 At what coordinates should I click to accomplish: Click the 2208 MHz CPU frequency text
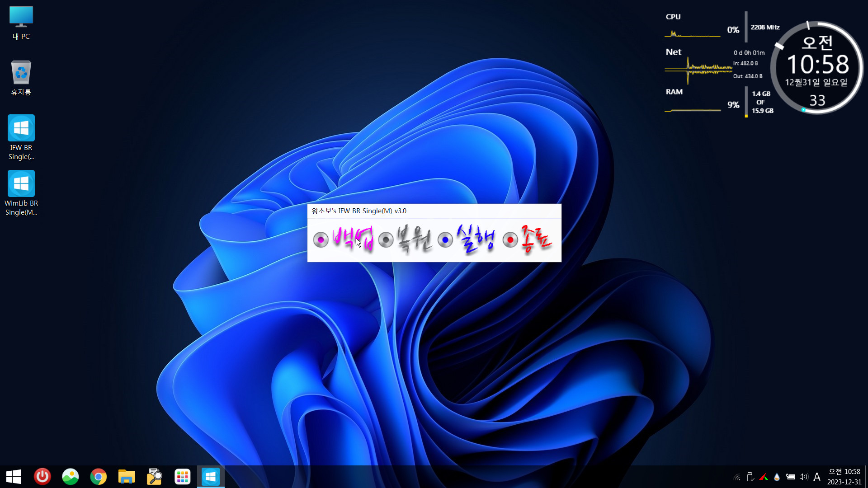[x=765, y=27]
